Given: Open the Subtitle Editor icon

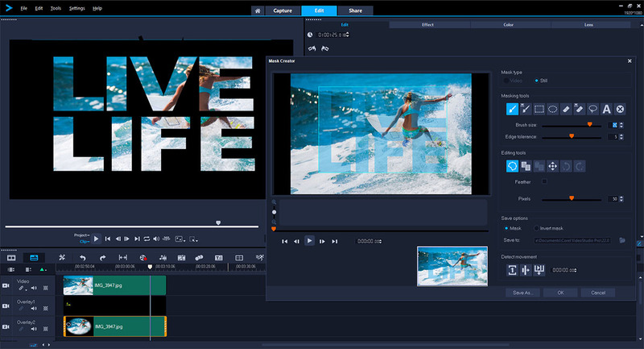Looking at the screenshot, I should [x=219, y=258].
